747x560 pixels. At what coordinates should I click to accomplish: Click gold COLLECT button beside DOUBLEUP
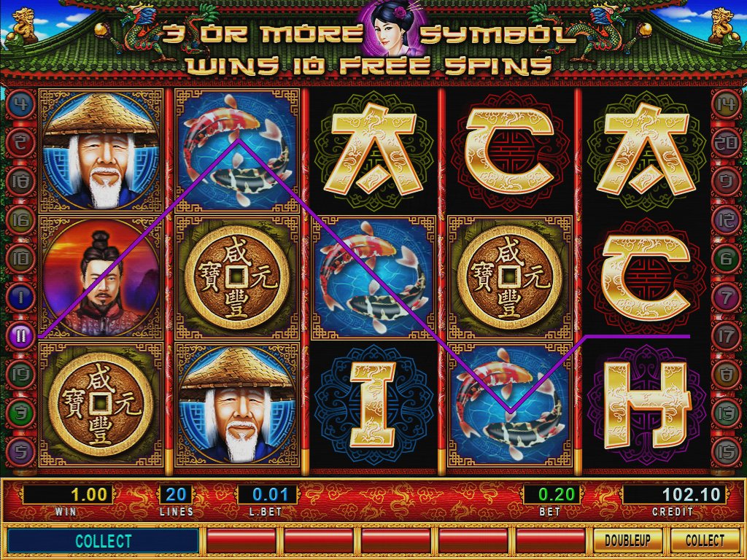tap(705, 540)
